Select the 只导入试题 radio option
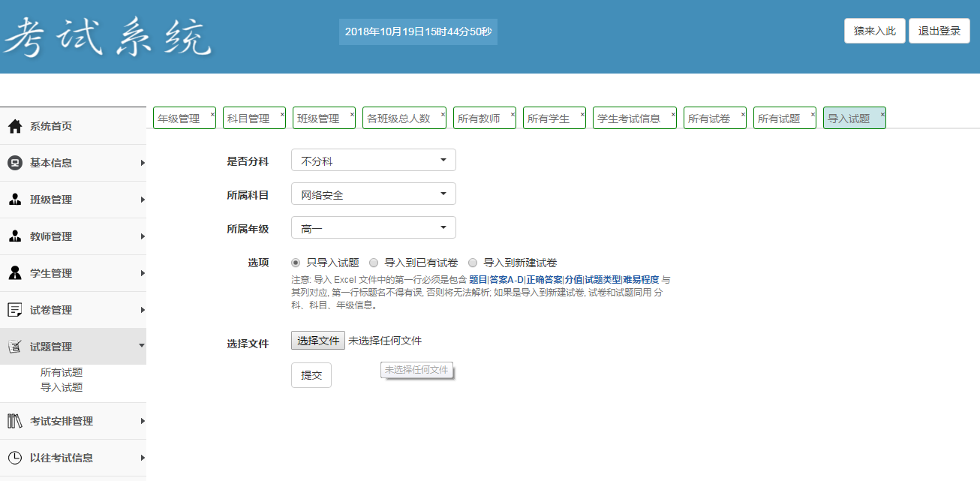980x481 pixels. pos(296,263)
